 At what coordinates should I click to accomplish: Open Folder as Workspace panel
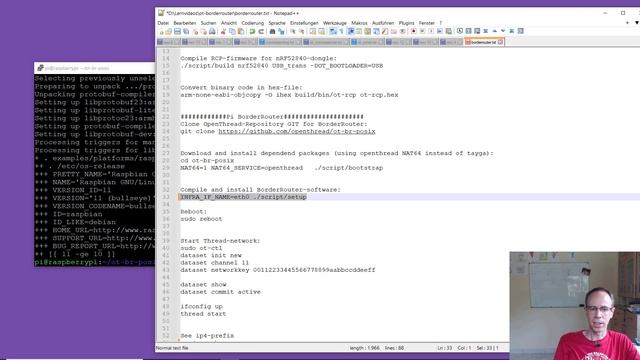pyautogui.click(x=393, y=31)
